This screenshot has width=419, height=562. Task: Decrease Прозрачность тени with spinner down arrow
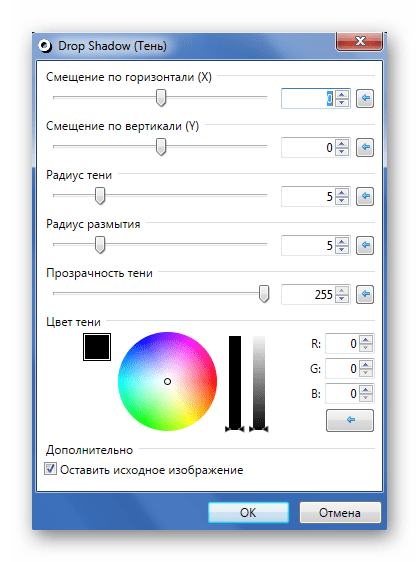coord(342,299)
